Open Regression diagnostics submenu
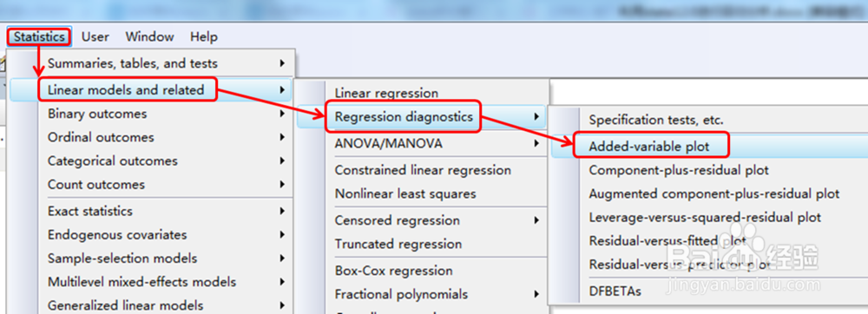The height and width of the screenshot is (314, 868). [x=422, y=116]
